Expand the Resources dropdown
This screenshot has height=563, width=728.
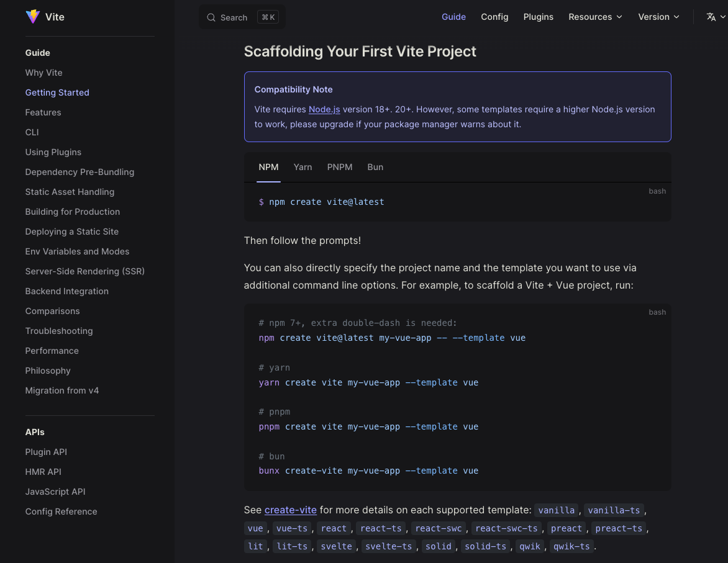pos(595,17)
